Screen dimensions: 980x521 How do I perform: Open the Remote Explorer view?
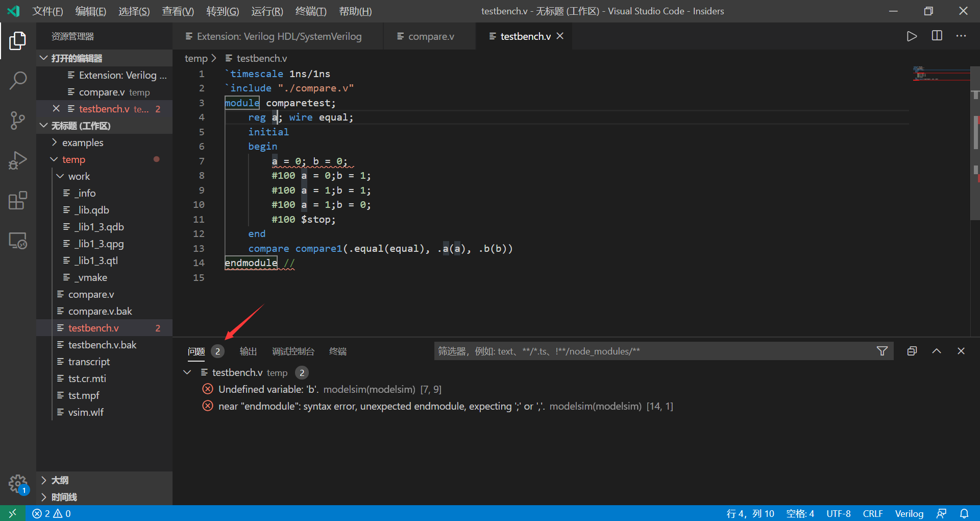pyautogui.click(x=18, y=241)
